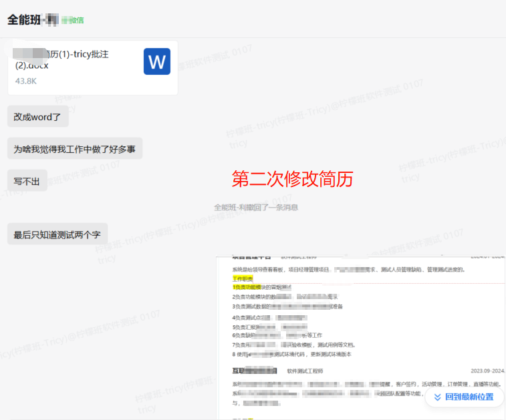Click the green 微信 tag beside chat name
The height and width of the screenshot is (420, 506).
73,20
